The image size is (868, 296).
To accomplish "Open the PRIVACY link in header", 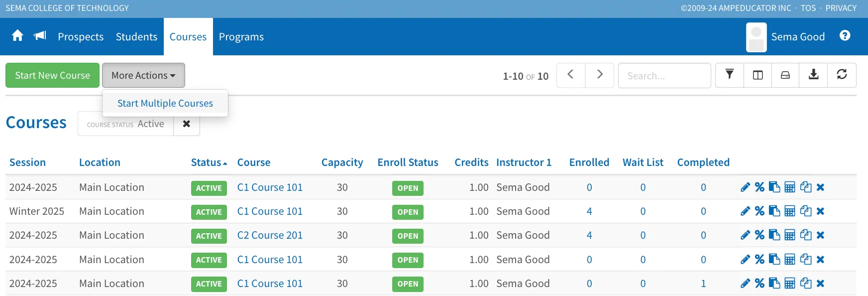I will click(841, 8).
